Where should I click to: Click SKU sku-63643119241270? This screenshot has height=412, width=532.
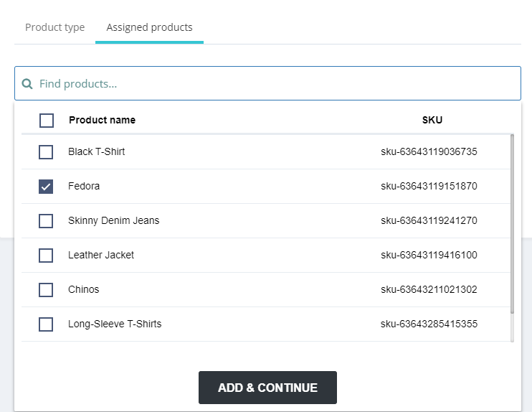[x=429, y=221]
